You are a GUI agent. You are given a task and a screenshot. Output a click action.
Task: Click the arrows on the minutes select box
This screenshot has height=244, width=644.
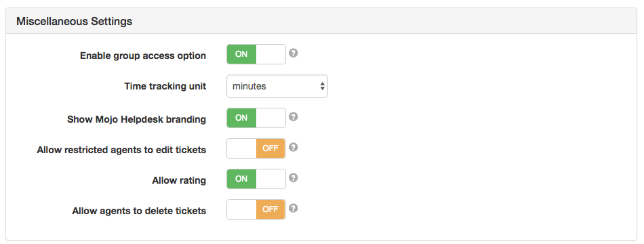pos(322,86)
